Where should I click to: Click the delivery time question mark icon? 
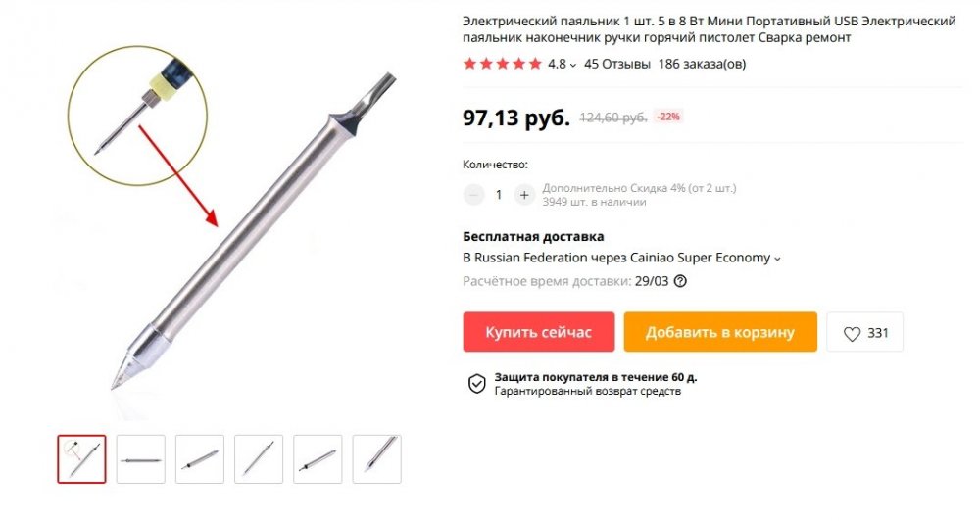680,281
